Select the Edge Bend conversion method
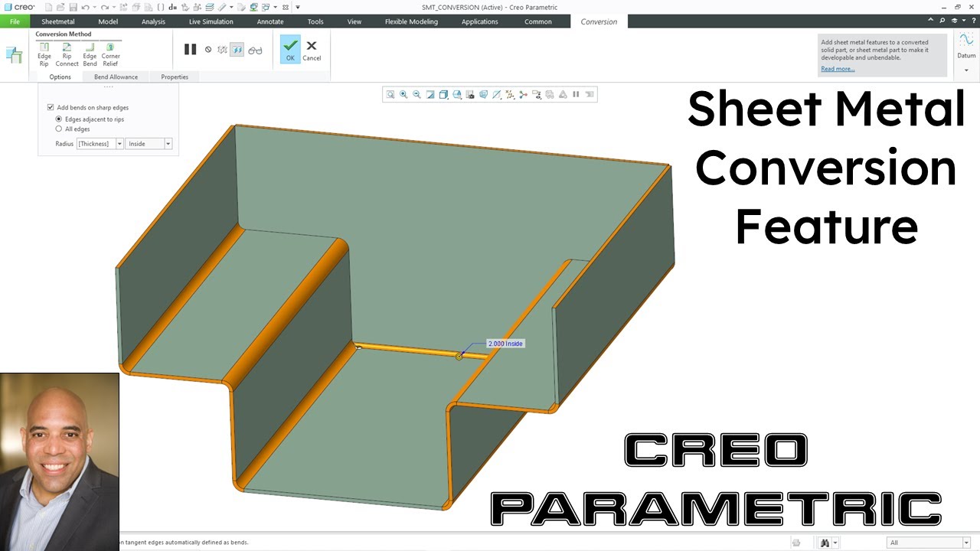Viewport: 980px width, 551px height. pyautogui.click(x=90, y=54)
